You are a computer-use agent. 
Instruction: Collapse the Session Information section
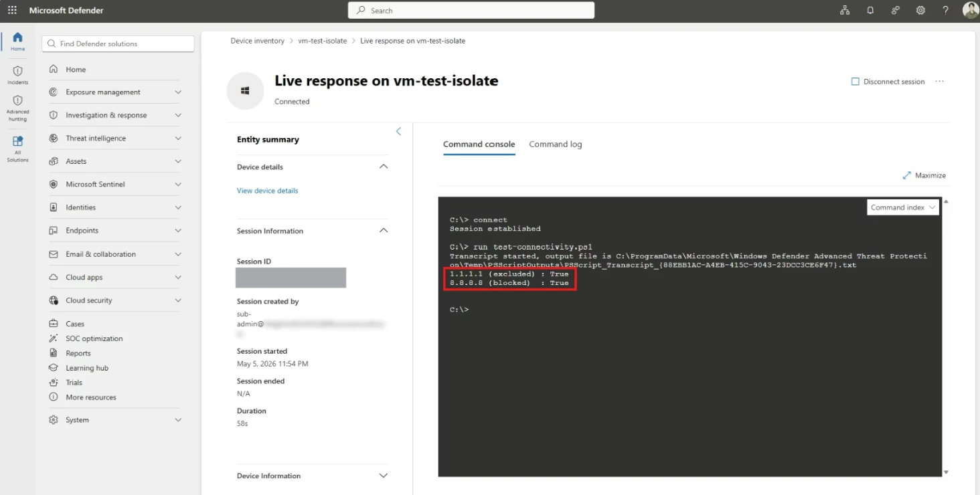click(384, 231)
